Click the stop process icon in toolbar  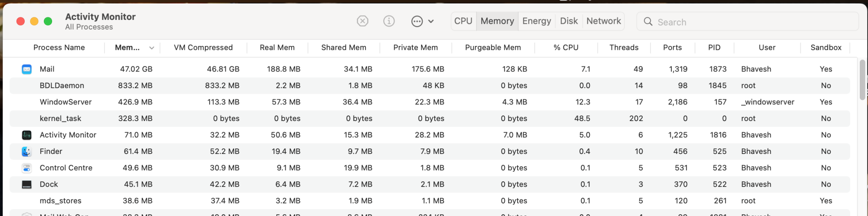(x=362, y=21)
